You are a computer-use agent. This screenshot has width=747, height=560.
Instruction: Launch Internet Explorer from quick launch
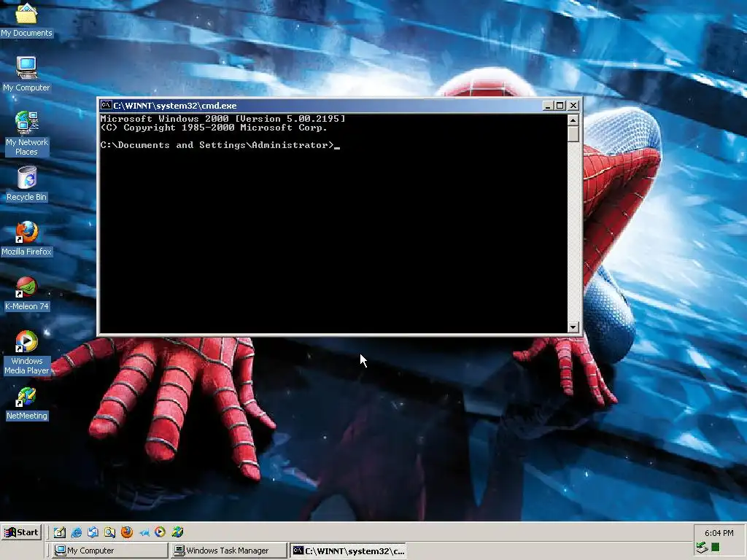76,532
